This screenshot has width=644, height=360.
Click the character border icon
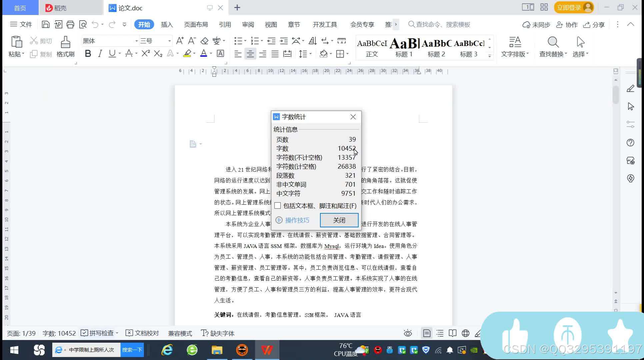220,53
